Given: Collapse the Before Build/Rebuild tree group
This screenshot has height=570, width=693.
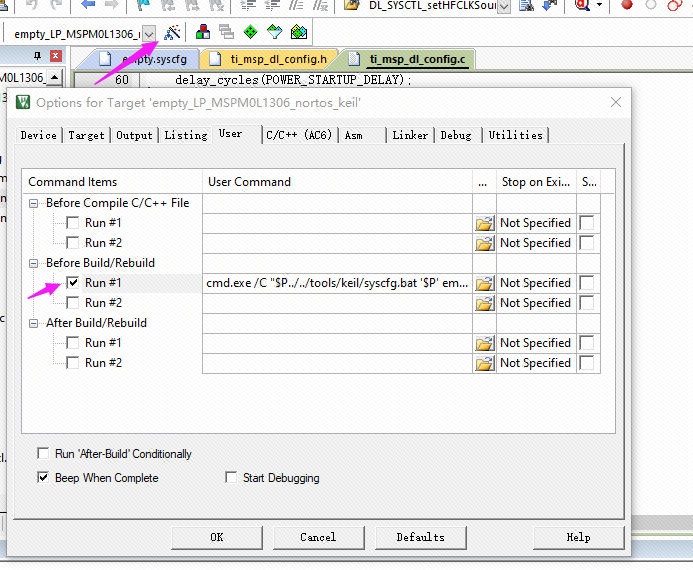Looking at the screenshot, I should coord(35,263).
